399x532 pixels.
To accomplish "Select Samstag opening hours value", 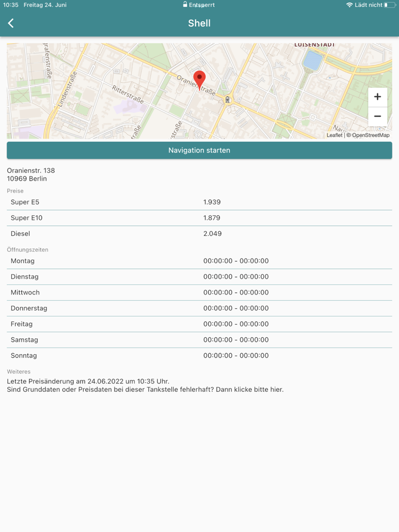I will coord(236,339).
